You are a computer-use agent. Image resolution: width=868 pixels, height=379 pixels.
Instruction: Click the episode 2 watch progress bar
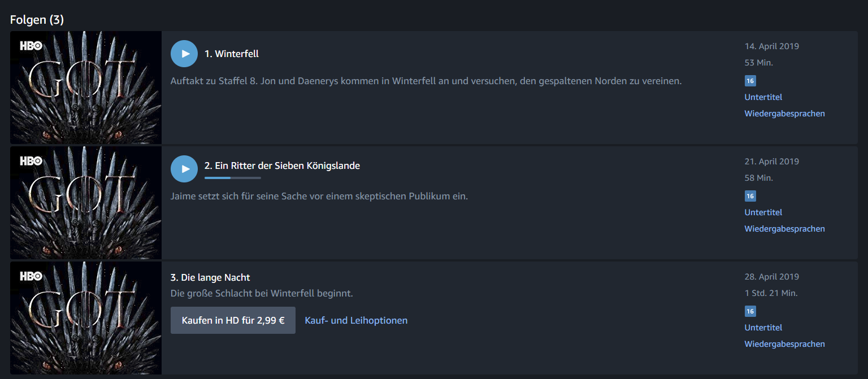click(x=233, y=178)
